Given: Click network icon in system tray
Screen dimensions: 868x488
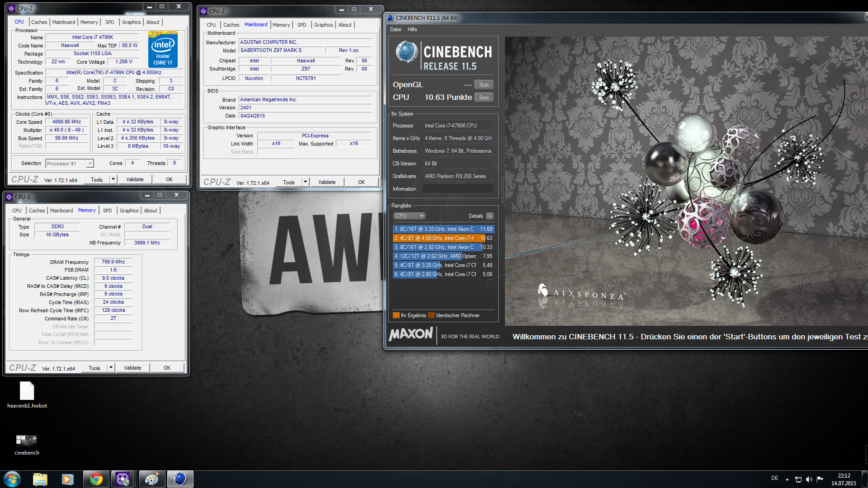Looking at the screenshot, I should point(798,479).
